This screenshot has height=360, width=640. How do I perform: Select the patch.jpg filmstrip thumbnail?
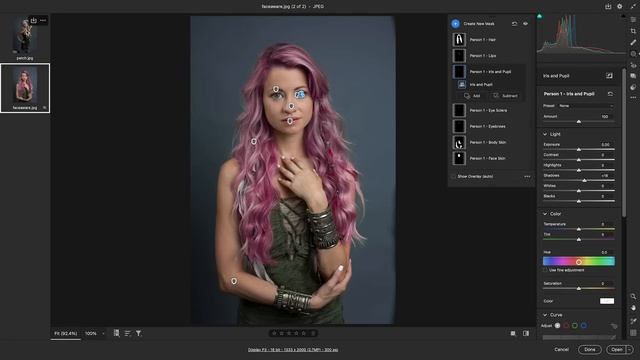[25, 36]
